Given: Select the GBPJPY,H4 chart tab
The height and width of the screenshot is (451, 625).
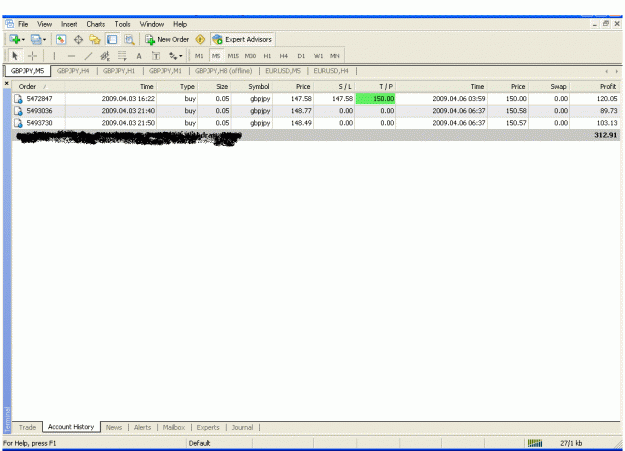Looking at the screenshot, I should click(73, 71).
